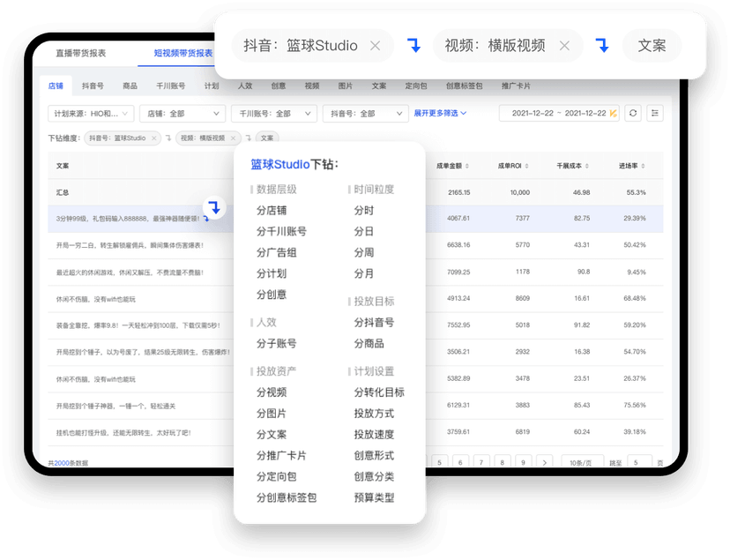Open the column settings icon at top right
This screenshot has width=730, height=560.
(x=654, y=113)
